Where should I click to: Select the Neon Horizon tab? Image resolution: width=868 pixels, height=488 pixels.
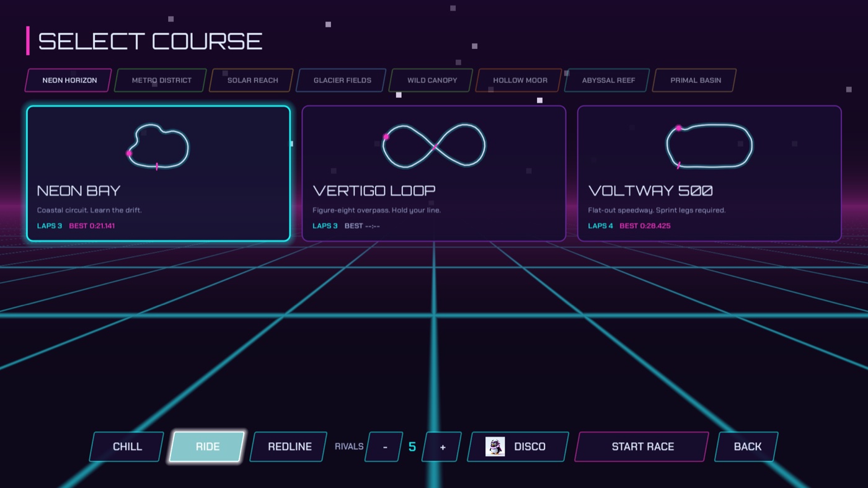(x=69, y=80)
